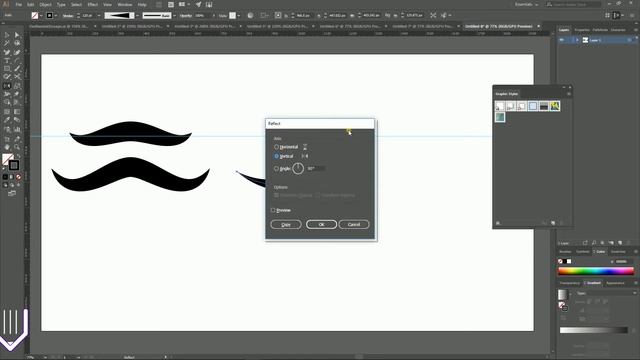Pick a color from the spectrum bar
This screenshot has height=360, width=640.
pyautogui.click(x=596, y=271)
